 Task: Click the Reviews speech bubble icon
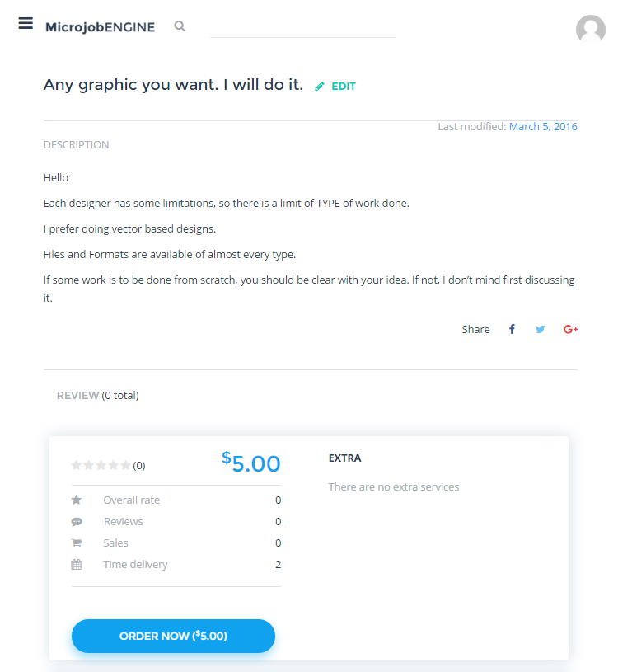[x=77, y=522]
